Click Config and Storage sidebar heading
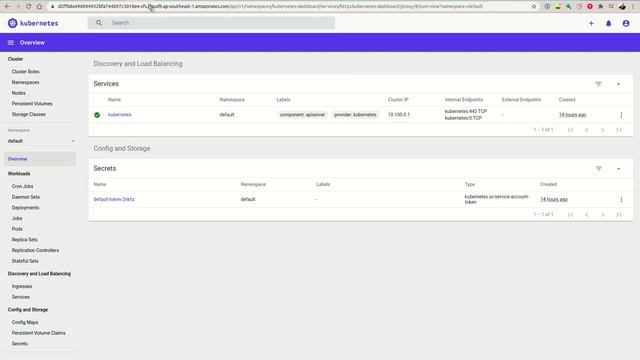 pos(28,310)
